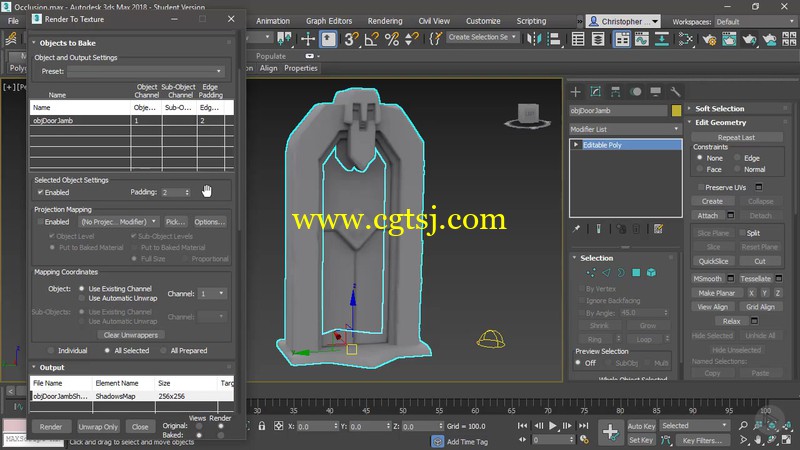The height and width of the screenshot is (450, 800).
Task: Enable the Preserve UVs checkbox
Action: click(x=701, y=187)
